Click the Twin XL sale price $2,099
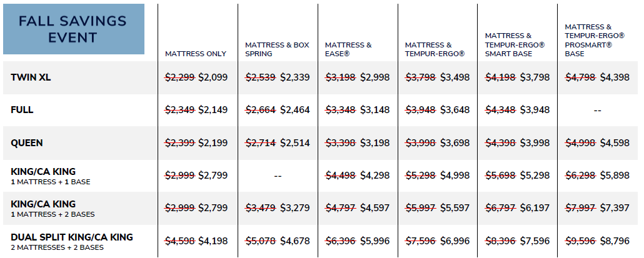Screen dimensions: 644x258 (x=213, y=77)
